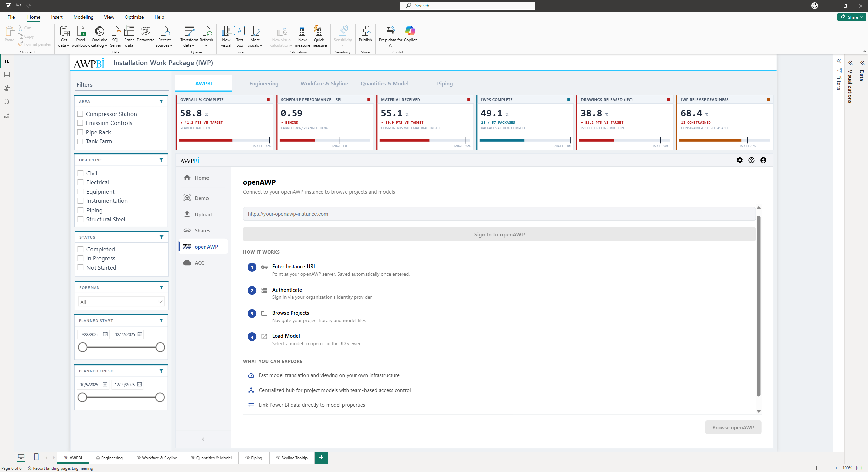Click the zoom slider in status bar
The height and width of the screenshot is (472, 868).
[816, 468]
